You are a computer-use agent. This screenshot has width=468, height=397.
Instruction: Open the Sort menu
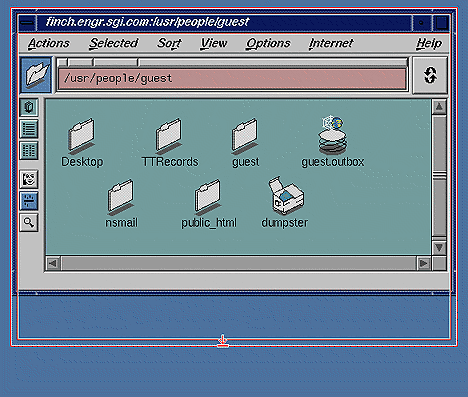click(x=169, y=43)
